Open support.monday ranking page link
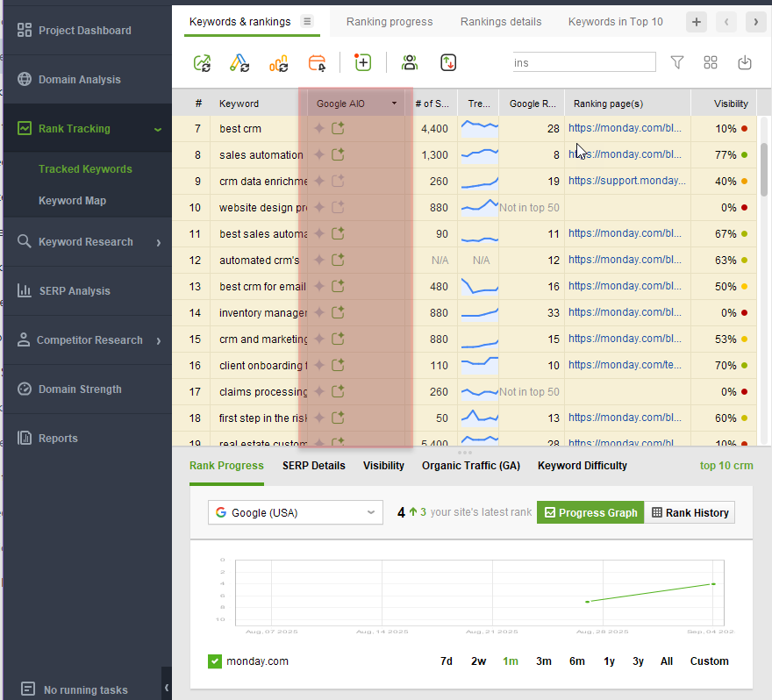The image size is (772, 700). coord(626,181)
